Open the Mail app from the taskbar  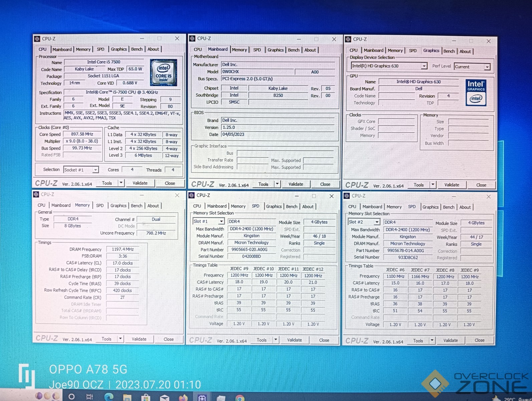[164, 398]
